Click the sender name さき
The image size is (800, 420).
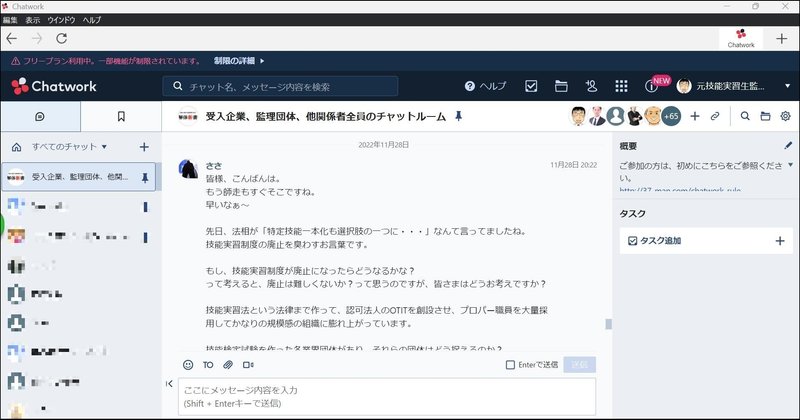214,166
